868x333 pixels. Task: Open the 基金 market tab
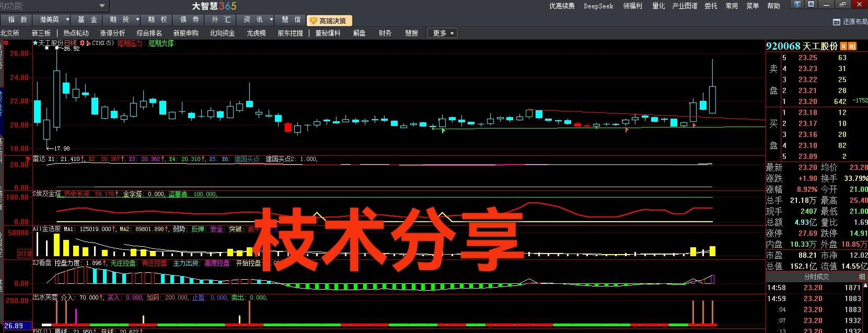[x=87, y=20]
